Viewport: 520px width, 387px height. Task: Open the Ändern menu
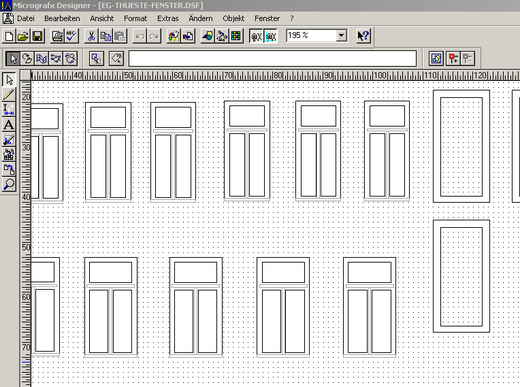point(200,19)
